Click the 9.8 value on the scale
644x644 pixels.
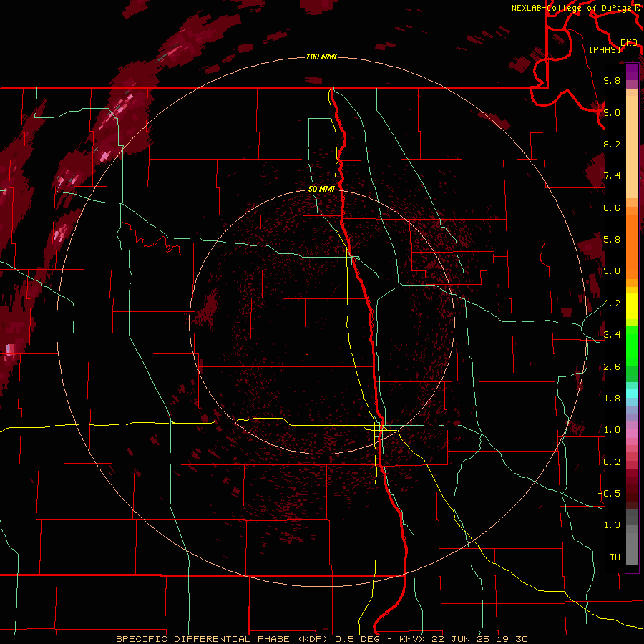(612, 80)
